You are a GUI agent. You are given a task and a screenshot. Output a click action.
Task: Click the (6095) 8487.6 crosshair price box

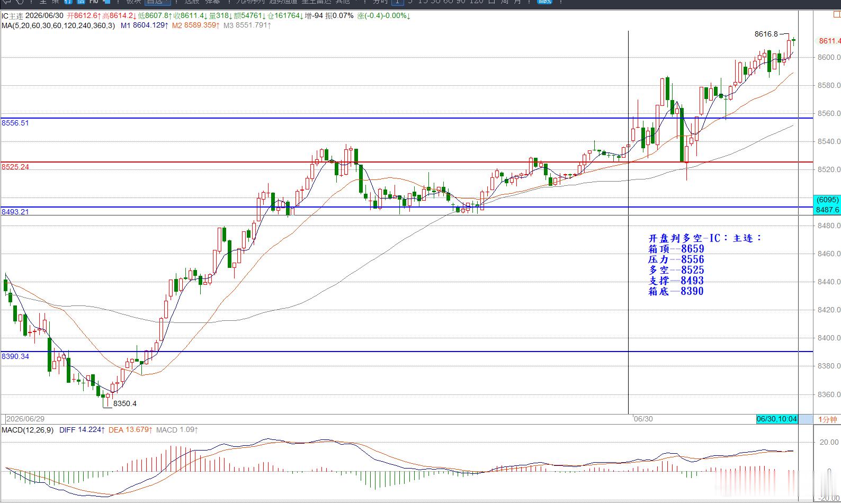pos(827,205)
